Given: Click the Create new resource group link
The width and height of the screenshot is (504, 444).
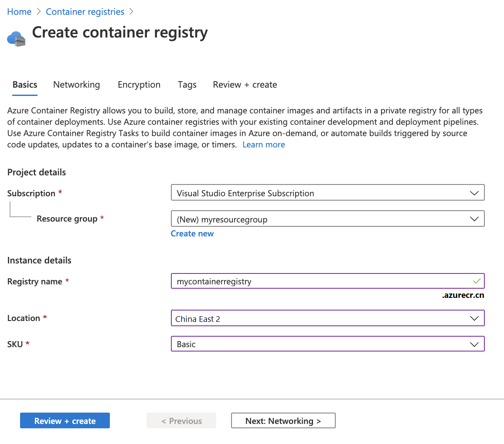Looking at the screenshot, I should 192,234.
